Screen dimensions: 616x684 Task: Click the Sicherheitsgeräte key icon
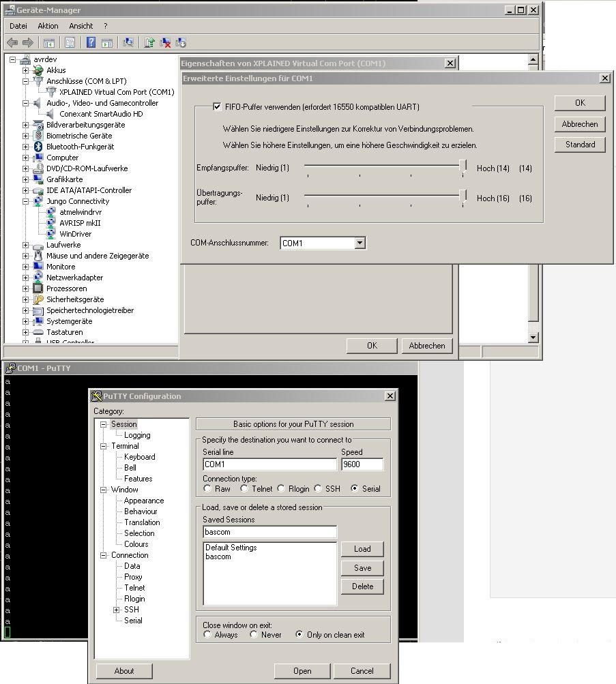click(38, 299)
